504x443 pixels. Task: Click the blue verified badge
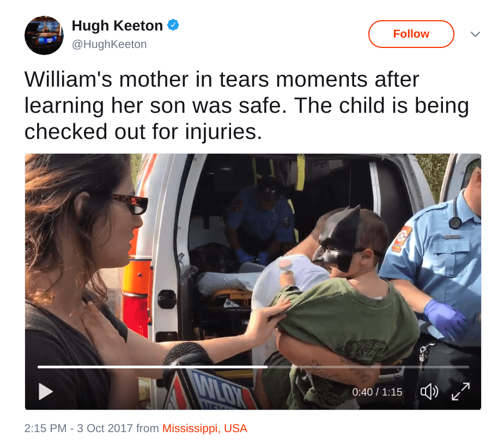coord(173,25)
